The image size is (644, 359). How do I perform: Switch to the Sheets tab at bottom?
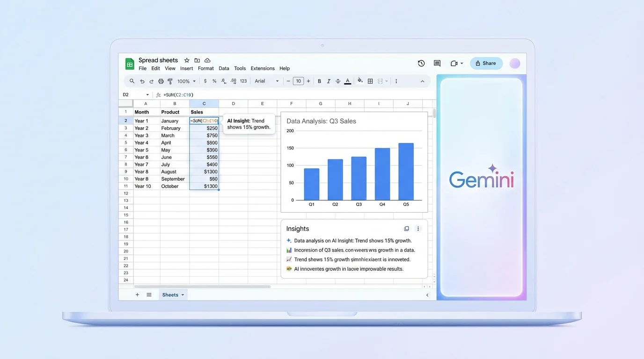[x=173, y=295]
